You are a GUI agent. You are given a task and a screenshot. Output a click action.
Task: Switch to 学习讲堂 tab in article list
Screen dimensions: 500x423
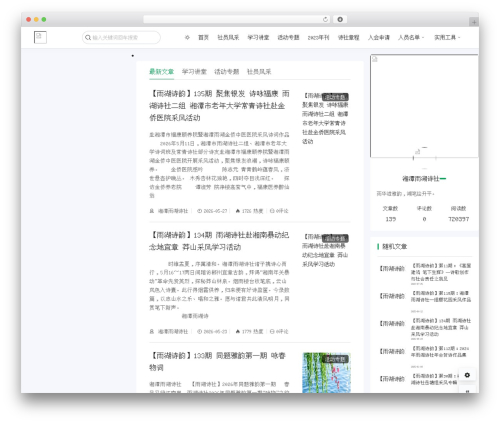click(x=194, y=72)
